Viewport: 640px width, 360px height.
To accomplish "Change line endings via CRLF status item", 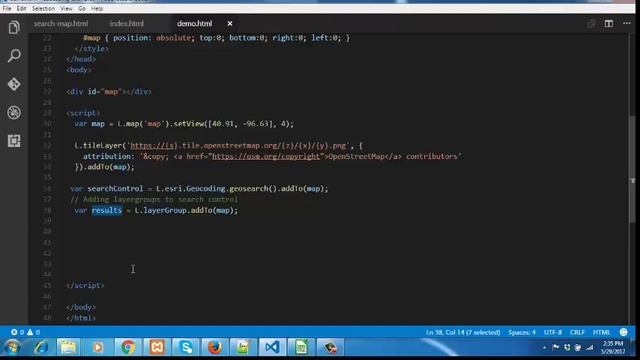I will (x=577, y=332).
